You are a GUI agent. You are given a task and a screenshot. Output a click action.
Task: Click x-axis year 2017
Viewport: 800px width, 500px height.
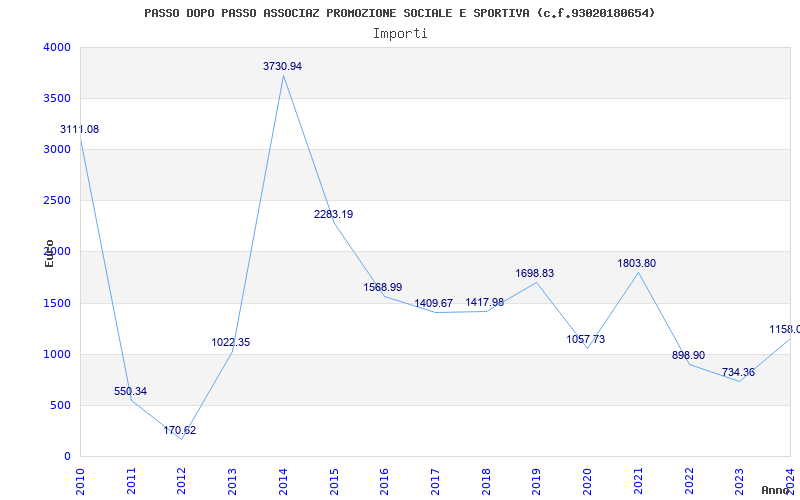pos(435,481)
